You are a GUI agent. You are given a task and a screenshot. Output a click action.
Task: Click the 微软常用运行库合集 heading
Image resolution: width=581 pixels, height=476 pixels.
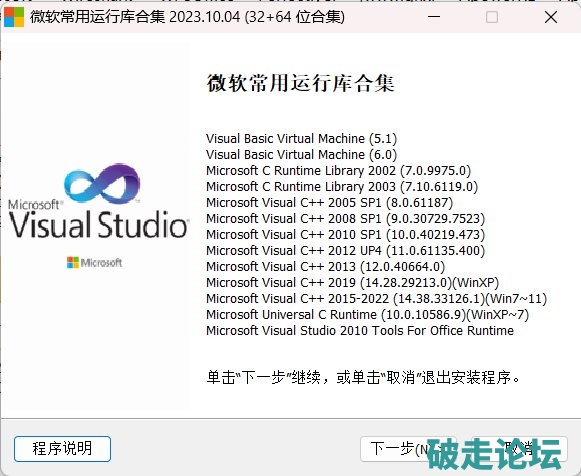[x=300, y=83]
